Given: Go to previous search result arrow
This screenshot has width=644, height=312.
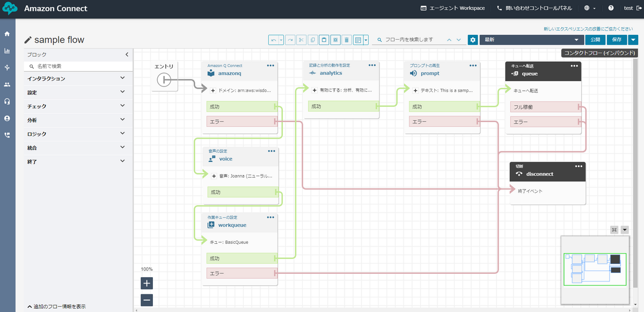Looking at the screenshot, I should click(449, 40).
